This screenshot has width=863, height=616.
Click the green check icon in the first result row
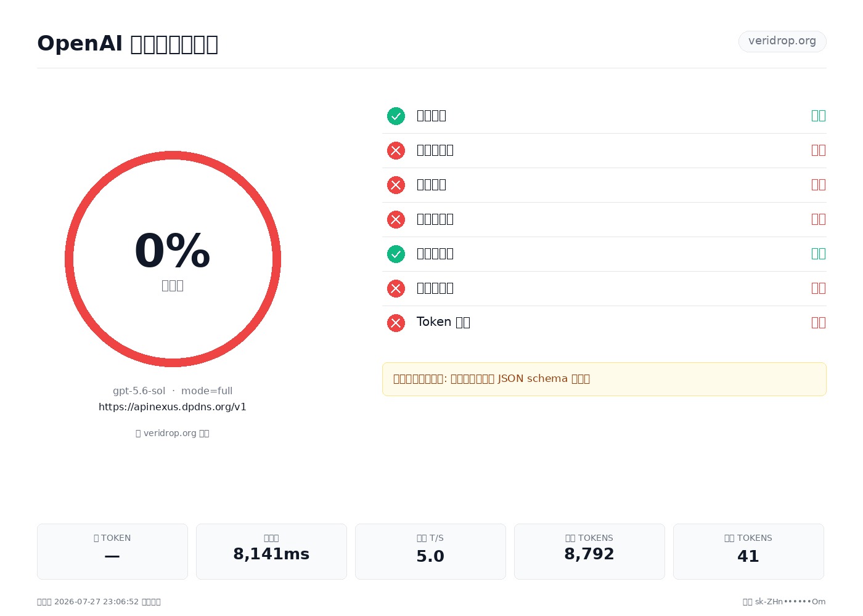[x=396, y=116]
